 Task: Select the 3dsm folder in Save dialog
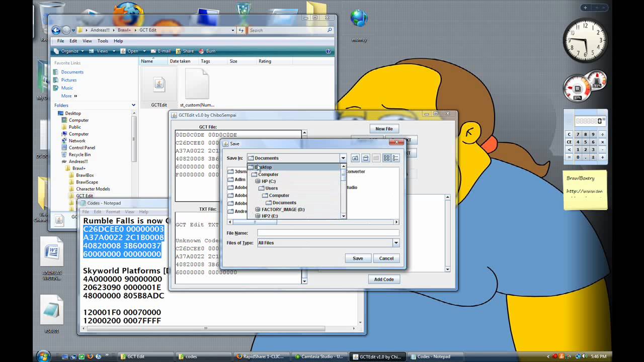236,171
